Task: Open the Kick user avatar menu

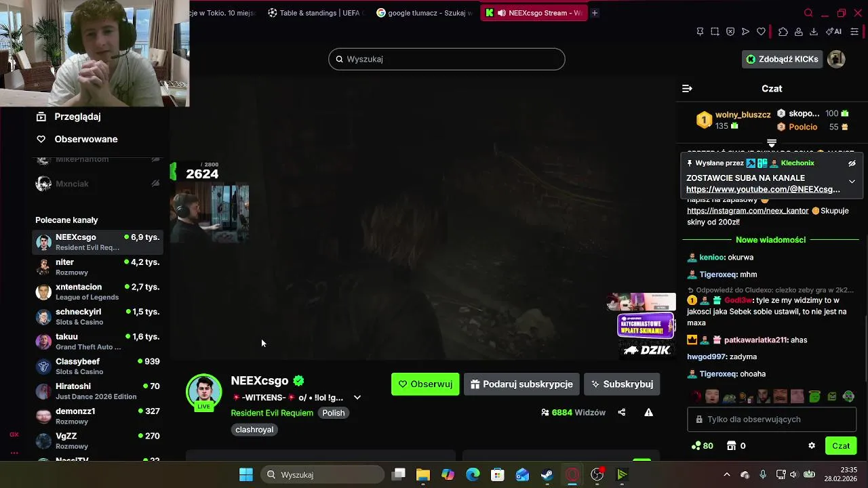Action: click(x=836, y=59)
